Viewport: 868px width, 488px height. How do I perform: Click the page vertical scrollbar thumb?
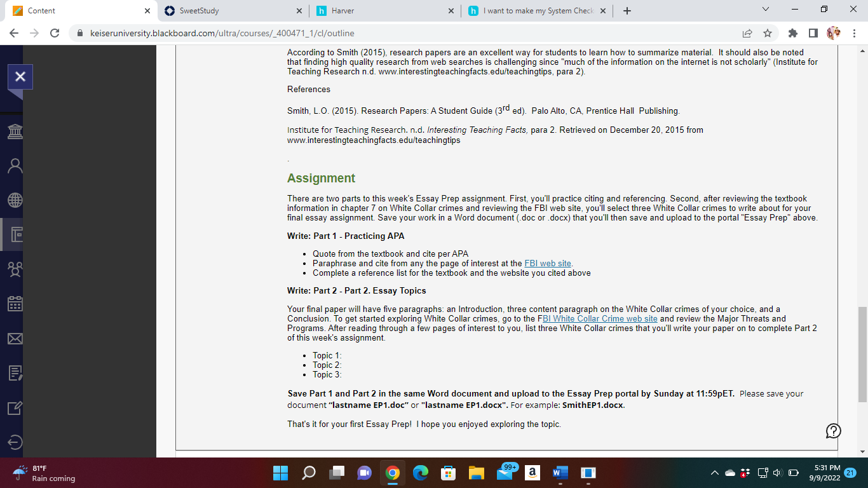[862, 355]
